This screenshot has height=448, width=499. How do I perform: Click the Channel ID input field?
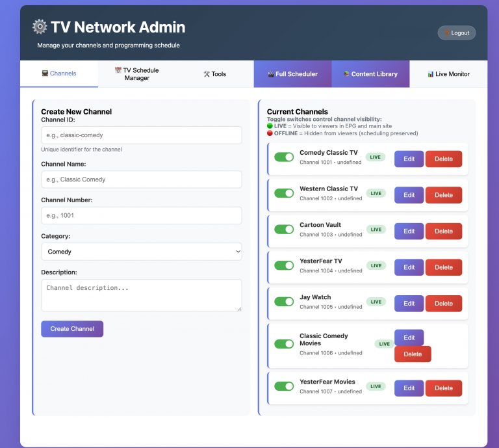pyautogui.click(x=141, y=135)
